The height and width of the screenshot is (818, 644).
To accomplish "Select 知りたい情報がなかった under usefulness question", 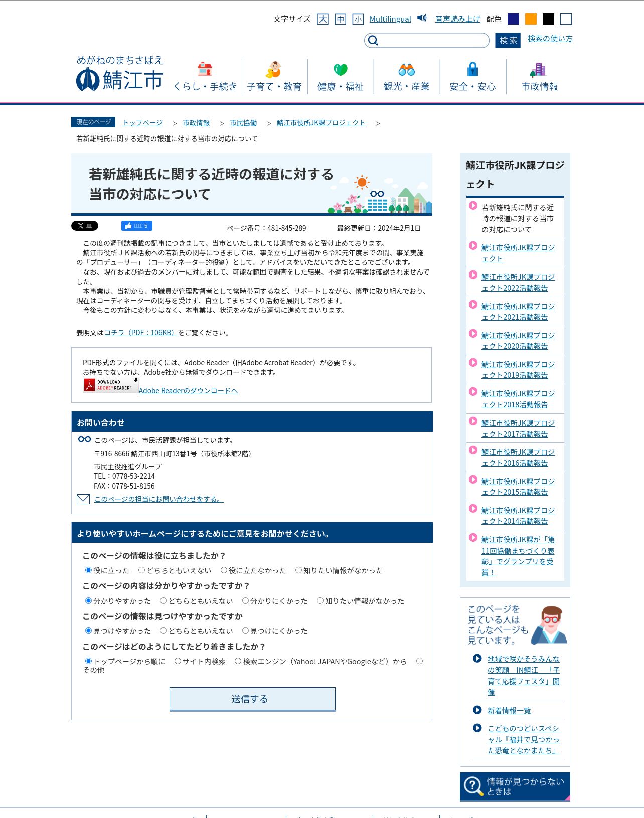I will [298, 570].
